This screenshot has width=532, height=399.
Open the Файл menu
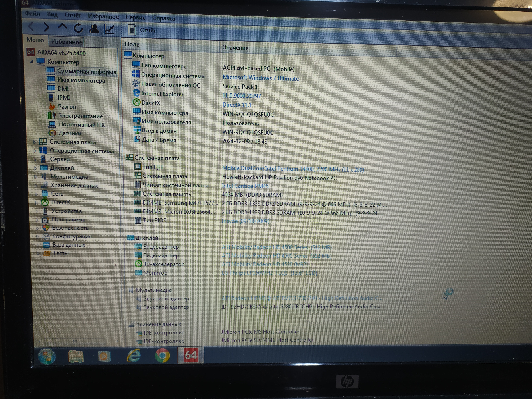(x=32, y=13)
